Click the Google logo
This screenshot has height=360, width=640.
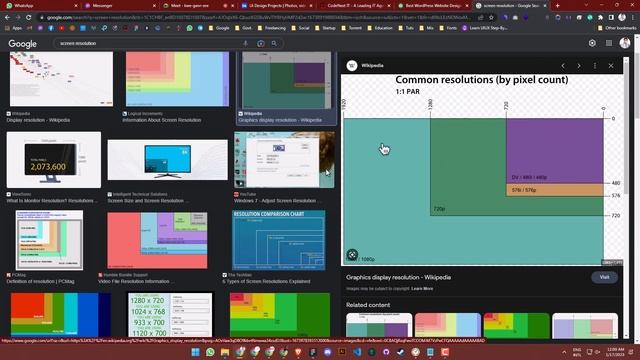(22, 44)
